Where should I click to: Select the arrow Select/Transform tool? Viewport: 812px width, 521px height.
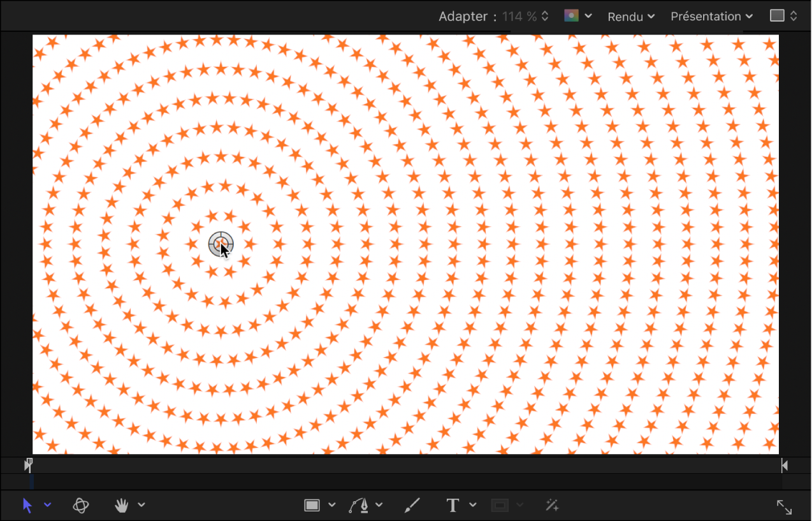[x=27, y=506]
